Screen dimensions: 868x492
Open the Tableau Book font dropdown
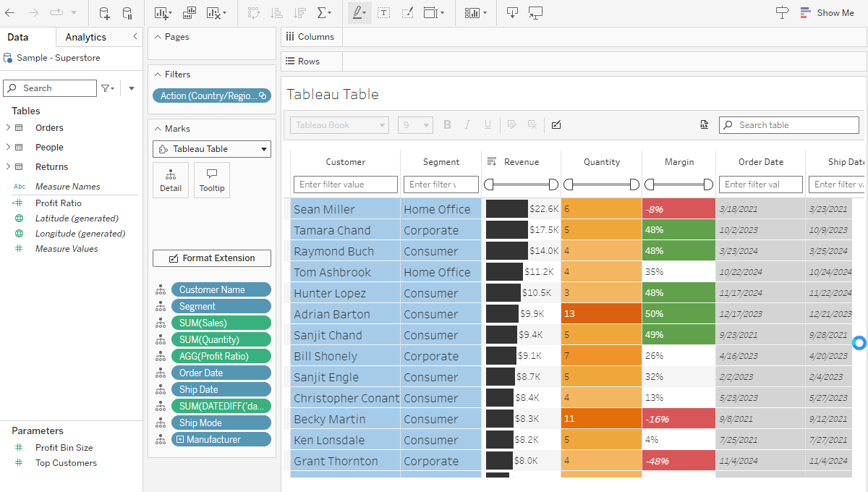pyautogui.click(x=339, y=124)
